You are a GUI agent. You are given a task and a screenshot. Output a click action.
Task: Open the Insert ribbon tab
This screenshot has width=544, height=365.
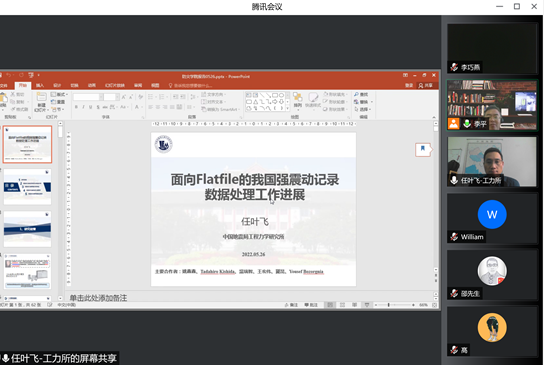tap(40, 85)
